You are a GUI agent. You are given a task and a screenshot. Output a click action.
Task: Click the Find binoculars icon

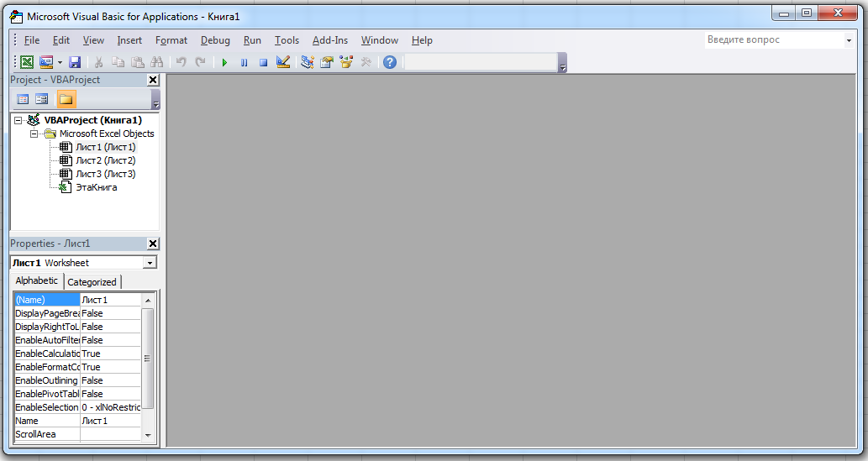pyautogui.click(x=157, y=62)
